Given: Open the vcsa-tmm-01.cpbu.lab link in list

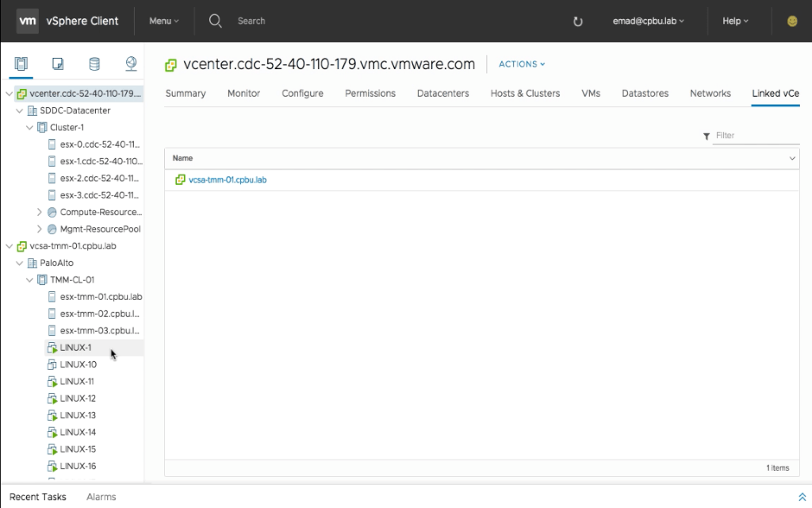Looking at the screenshot, I should [x=228, y=180].
